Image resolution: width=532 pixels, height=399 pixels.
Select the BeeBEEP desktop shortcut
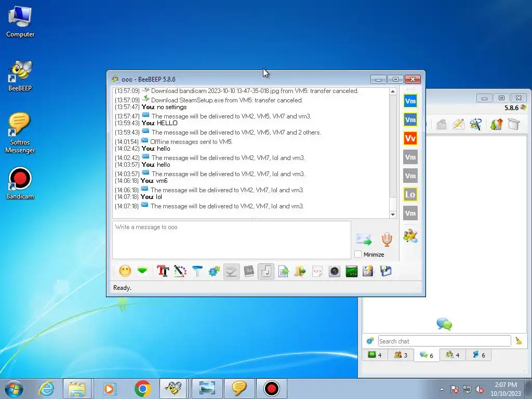20,75
